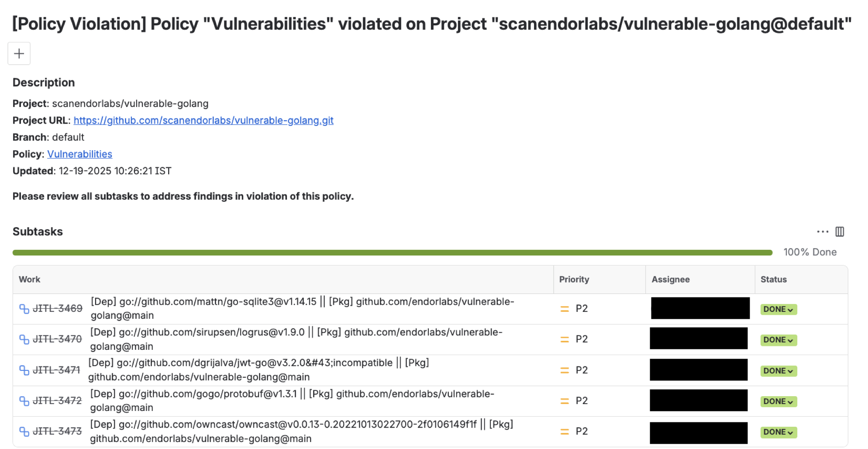Click the subtasks column configuration icon
868x449 pixels.
pos(840,232)
